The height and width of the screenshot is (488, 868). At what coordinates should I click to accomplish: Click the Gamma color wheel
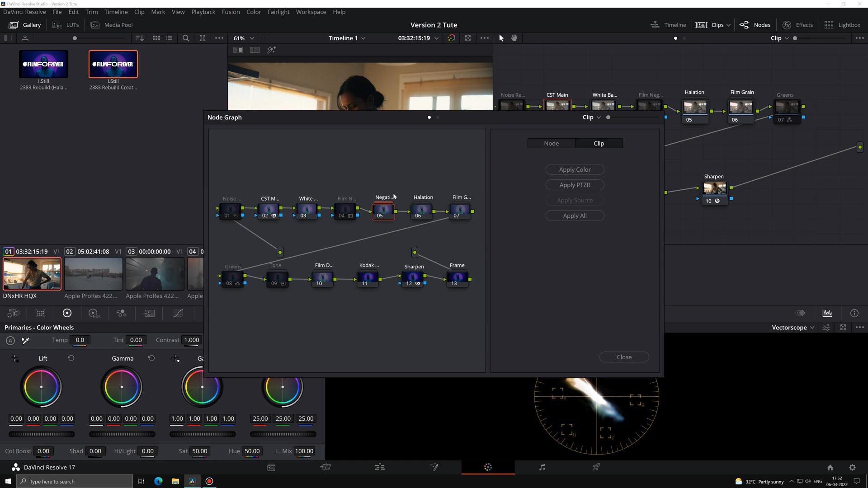pos(122,387)
